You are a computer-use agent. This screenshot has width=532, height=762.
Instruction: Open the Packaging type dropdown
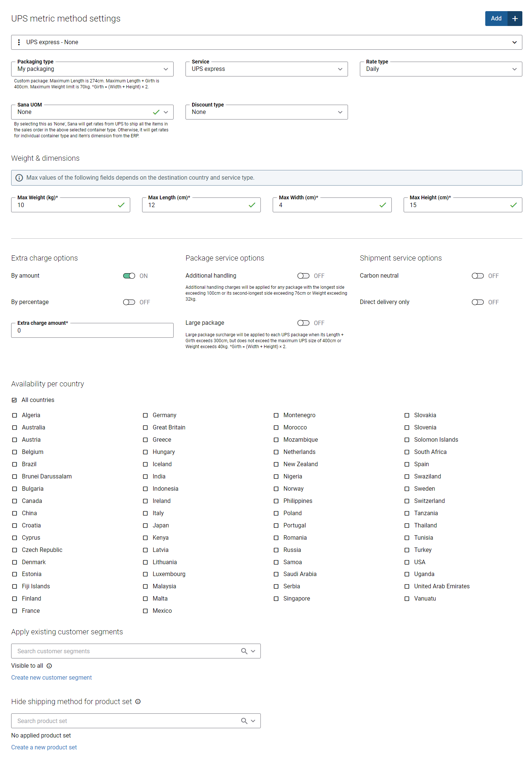click(92, 69)
